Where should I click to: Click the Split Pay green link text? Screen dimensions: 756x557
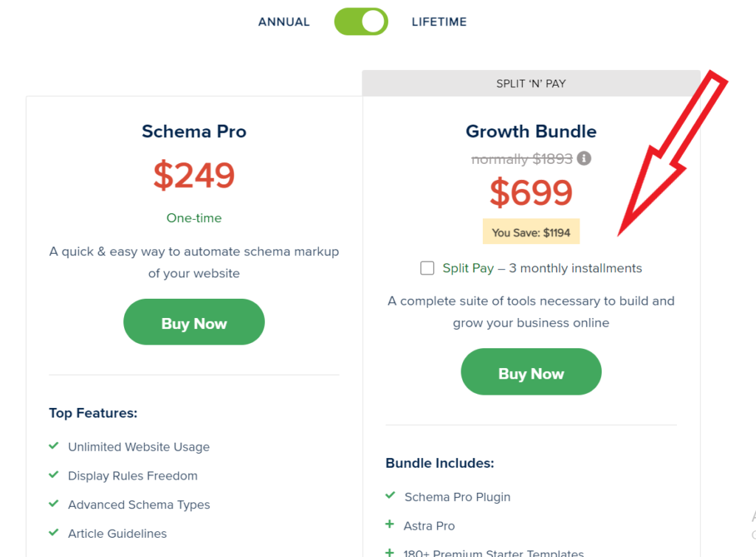(468, 268)
